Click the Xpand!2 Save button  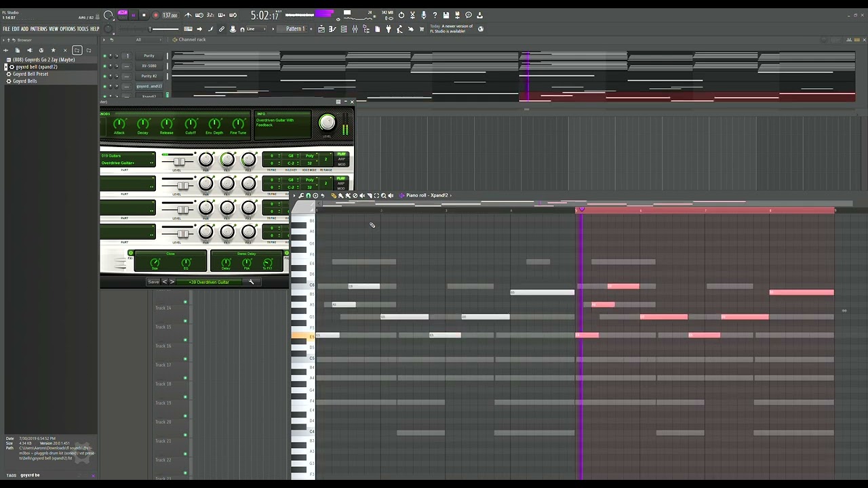point(153,282)
